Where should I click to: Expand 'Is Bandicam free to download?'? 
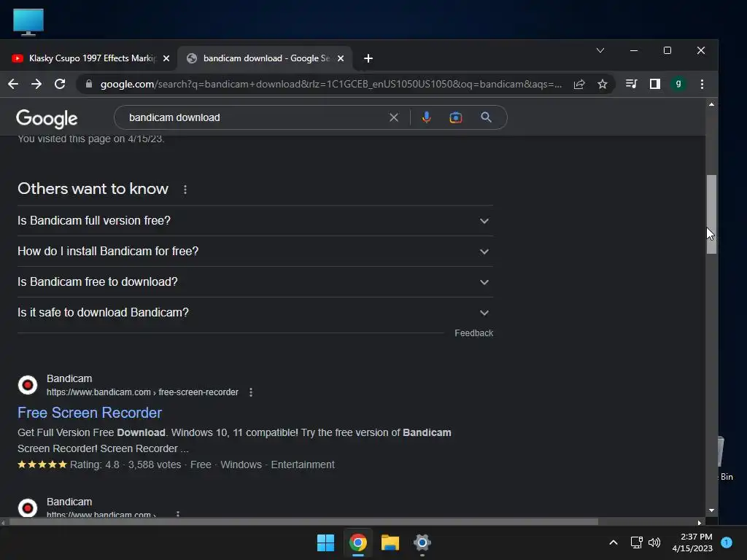tap(255, 282)
